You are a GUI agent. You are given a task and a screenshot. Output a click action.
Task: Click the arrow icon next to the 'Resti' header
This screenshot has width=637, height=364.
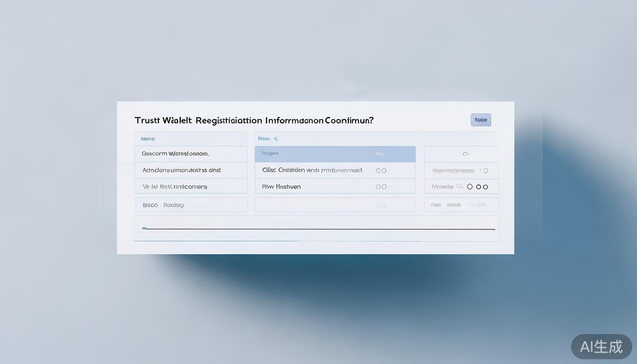[x=276, y=139]
